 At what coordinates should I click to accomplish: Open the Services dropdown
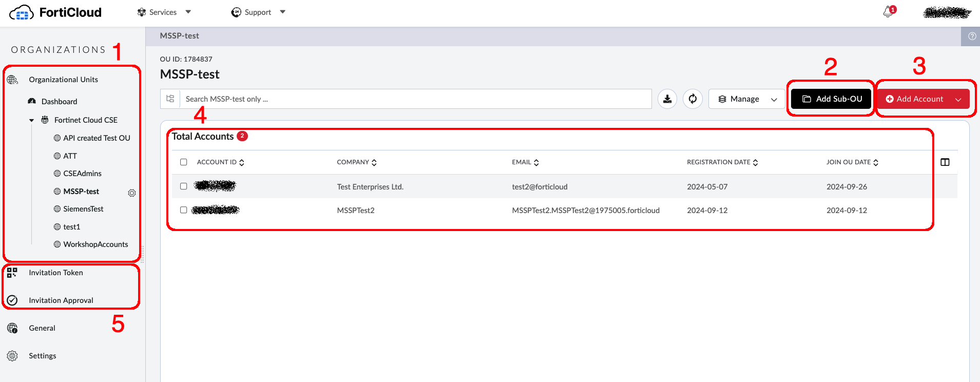pyautogui.click(x=164, y=12)
